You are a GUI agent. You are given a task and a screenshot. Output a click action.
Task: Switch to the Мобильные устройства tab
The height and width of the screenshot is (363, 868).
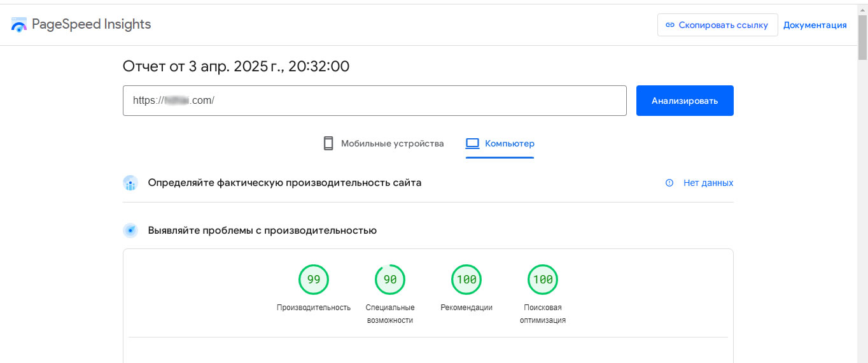[384, 143]
